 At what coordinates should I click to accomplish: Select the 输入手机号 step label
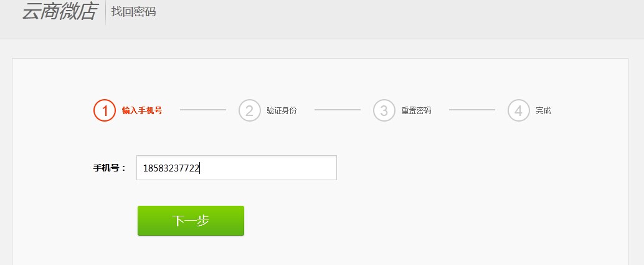click(x=142, y=110)
